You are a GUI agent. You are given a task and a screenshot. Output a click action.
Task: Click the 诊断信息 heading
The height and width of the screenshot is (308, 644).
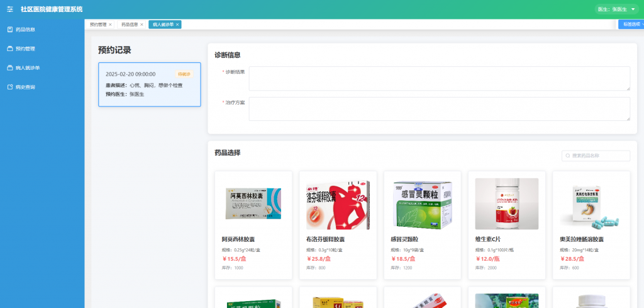pos(227,55)
